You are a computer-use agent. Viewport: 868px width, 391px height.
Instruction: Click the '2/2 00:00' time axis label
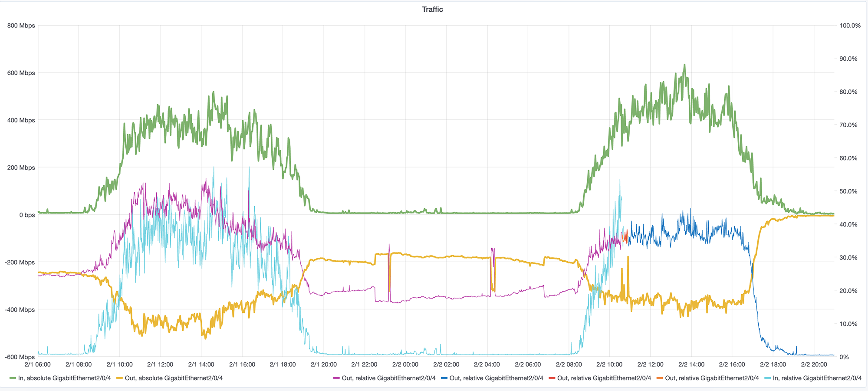coord(405,365)
